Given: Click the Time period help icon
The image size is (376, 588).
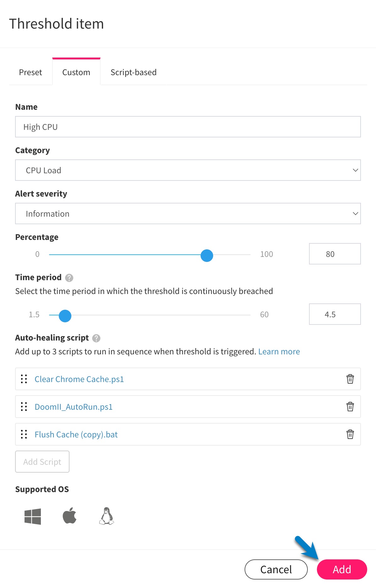Looking at the screenshot, I should 70,278.
